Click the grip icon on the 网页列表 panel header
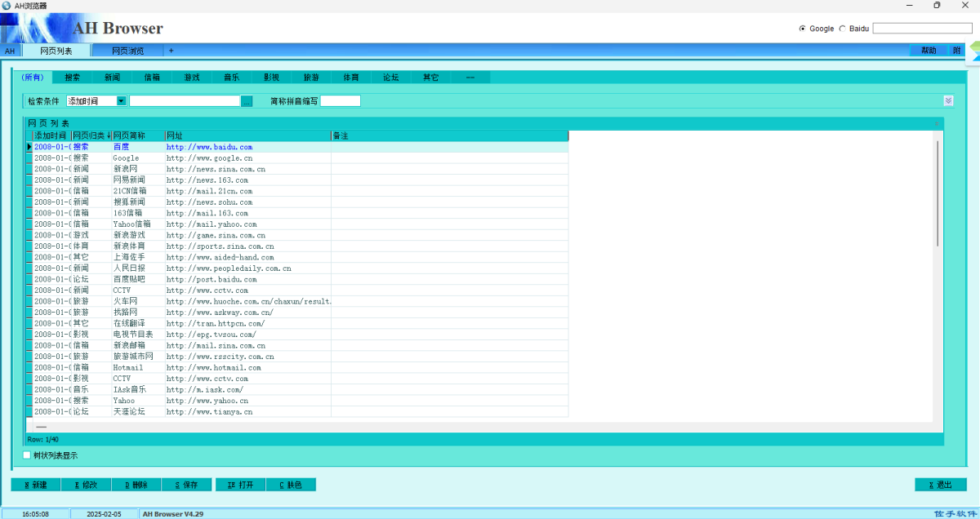 click(937, 123)
